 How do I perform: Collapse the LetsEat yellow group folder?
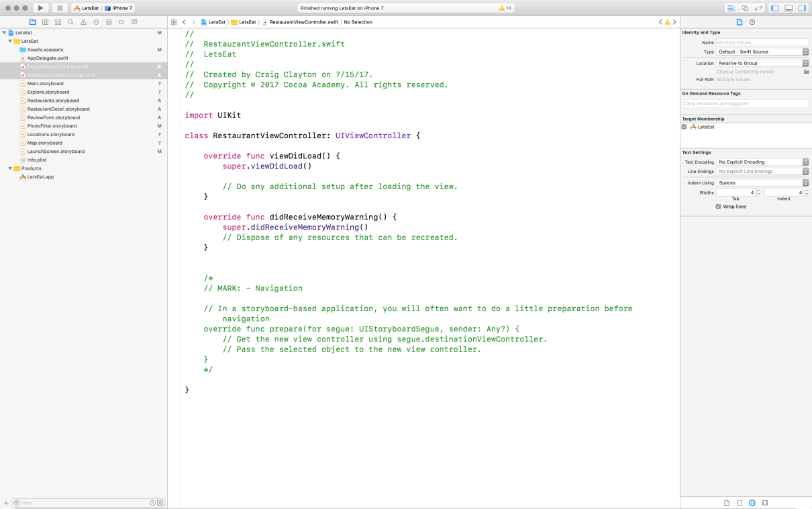(10, 41)
